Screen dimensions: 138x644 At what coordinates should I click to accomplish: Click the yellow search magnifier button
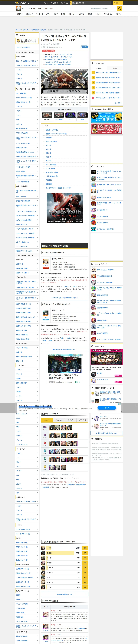120,8
